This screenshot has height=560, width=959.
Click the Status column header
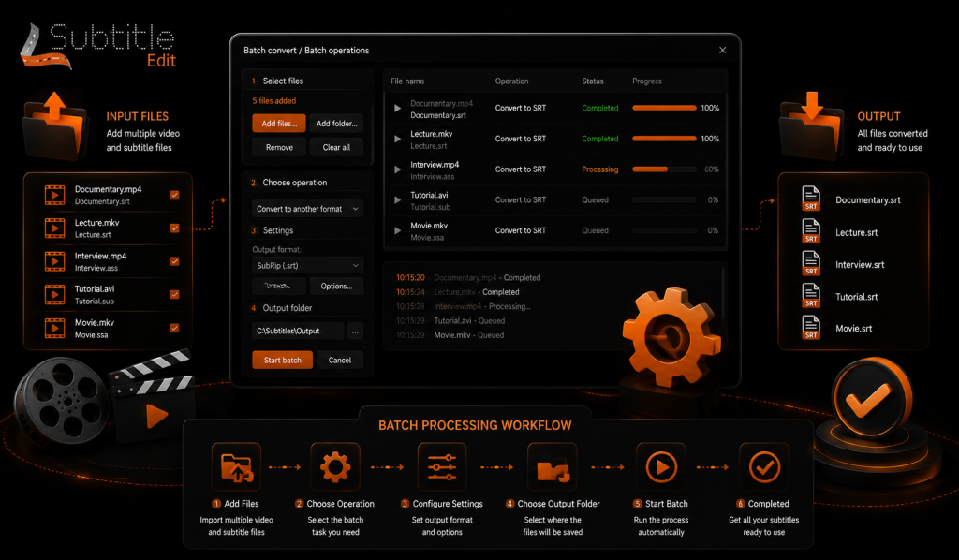[593, 81]
